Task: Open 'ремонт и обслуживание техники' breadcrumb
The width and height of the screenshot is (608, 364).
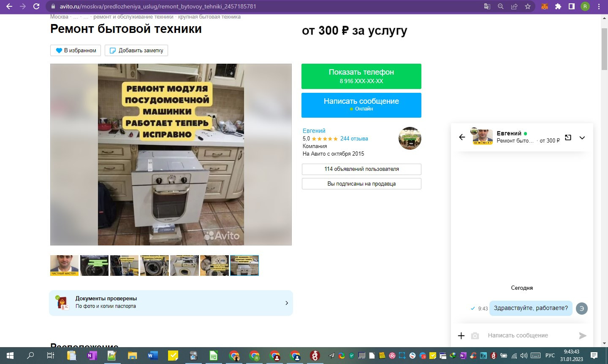Action: click(133, 17)
